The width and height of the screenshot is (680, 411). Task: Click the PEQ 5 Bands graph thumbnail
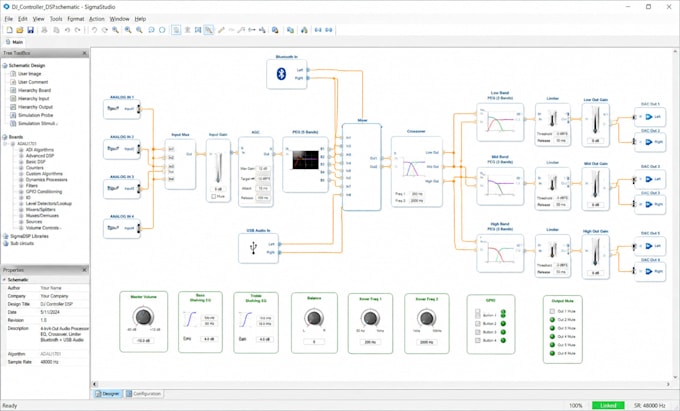point(306,160)
